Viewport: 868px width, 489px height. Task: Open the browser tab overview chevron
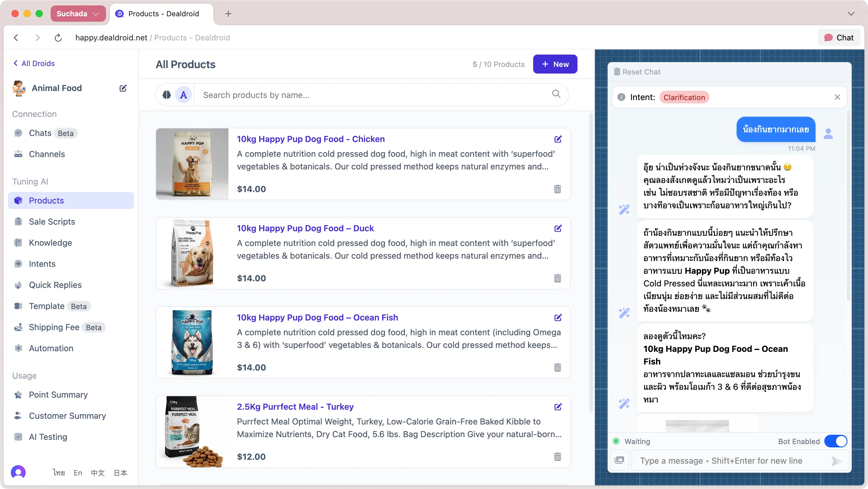851,14
